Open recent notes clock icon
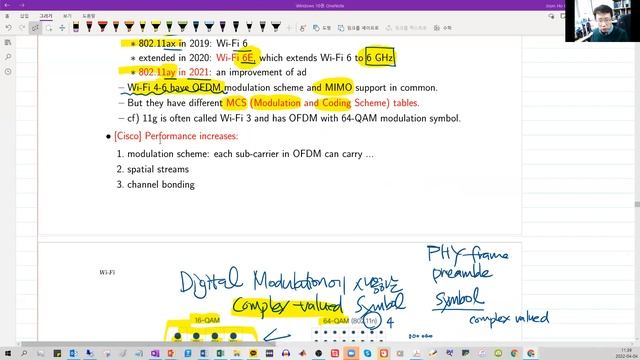 (8, 71)
